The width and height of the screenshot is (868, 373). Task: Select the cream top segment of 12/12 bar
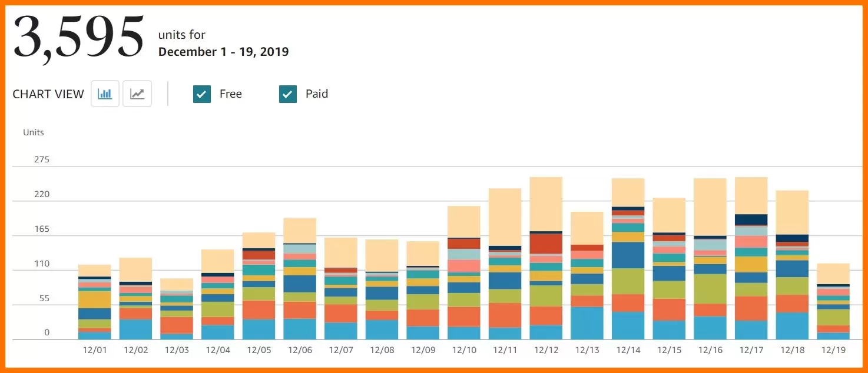(546, 204)
